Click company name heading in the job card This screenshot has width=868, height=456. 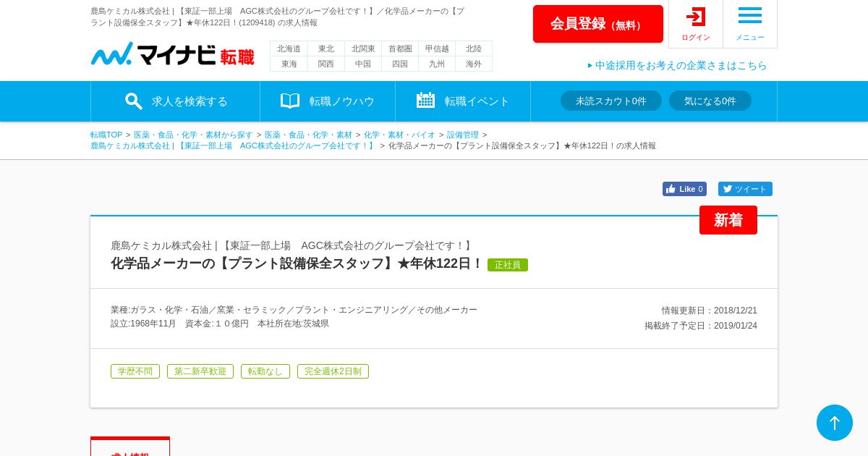pyautogui.click(x=292, y=245)
